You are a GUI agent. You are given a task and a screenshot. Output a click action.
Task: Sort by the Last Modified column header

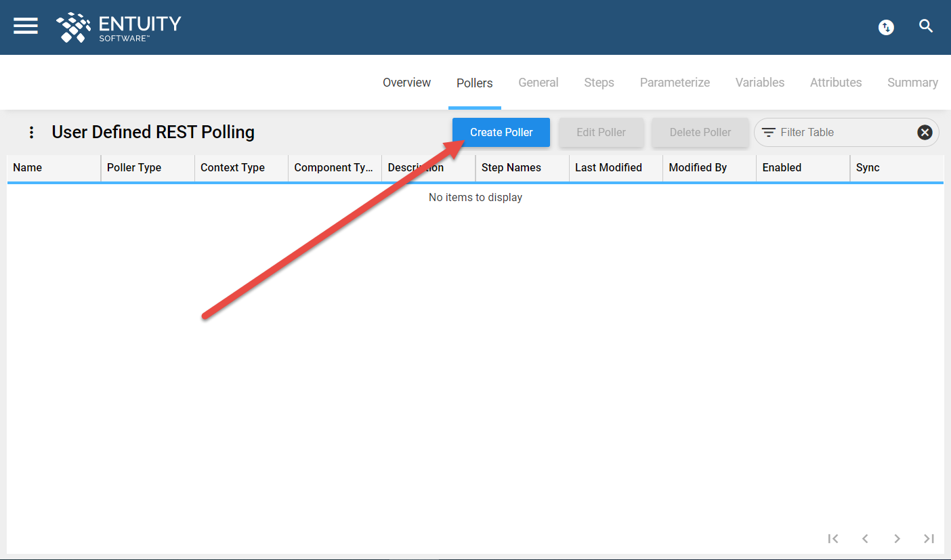pyautogui.click(x=608, y=167)
